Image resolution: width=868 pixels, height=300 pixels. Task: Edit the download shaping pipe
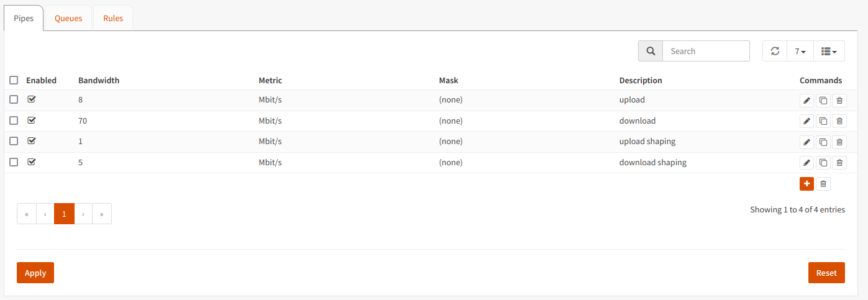coord(806,163)
